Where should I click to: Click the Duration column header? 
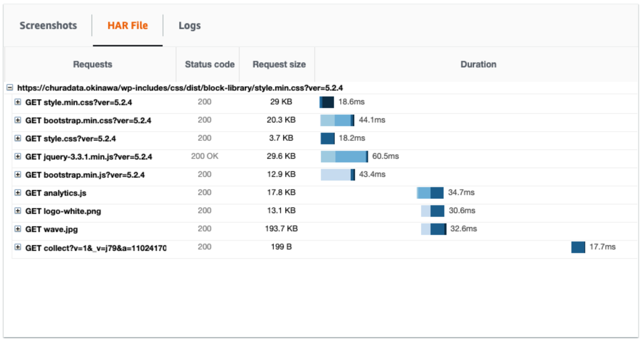tap(478, 64)
